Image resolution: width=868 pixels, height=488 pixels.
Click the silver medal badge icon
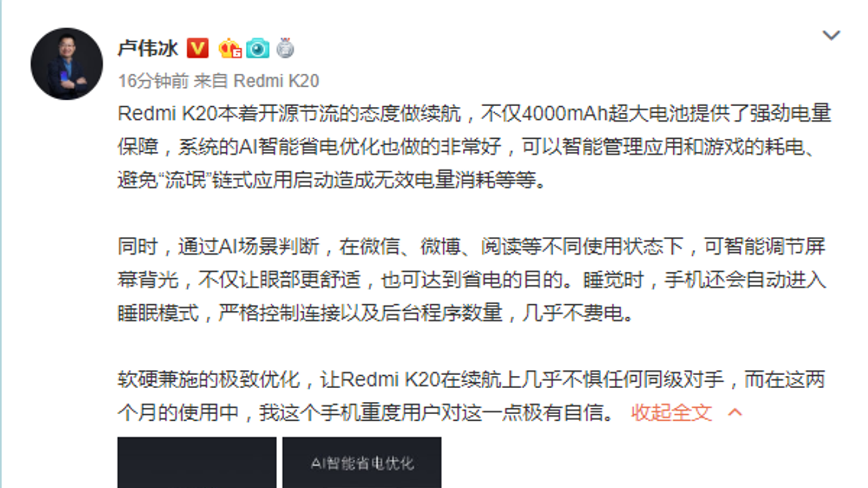coord(285,48)
